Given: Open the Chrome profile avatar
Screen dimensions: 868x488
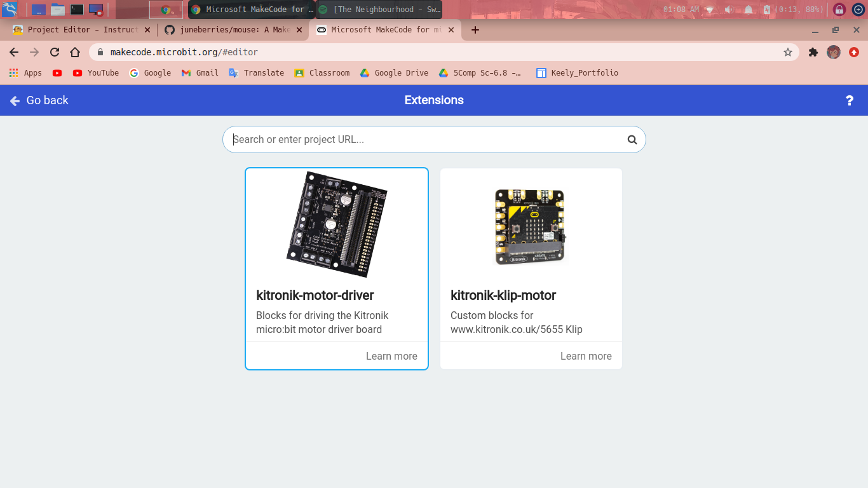Looking at the screenshot, I should coord(834,52).
